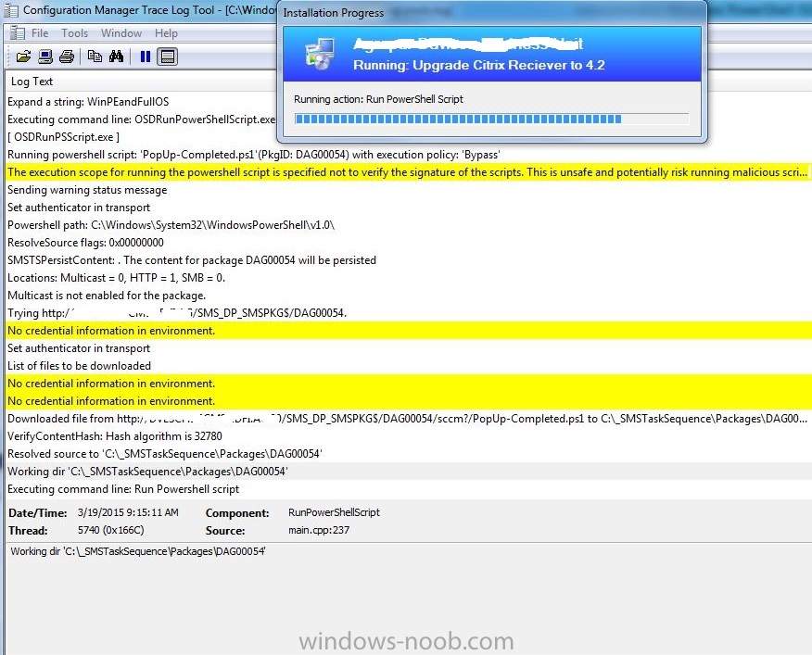Select row 'VerifyContentHash: Hash algorithm is 32780'
This screenshot has width=812, height=655.
408,436
